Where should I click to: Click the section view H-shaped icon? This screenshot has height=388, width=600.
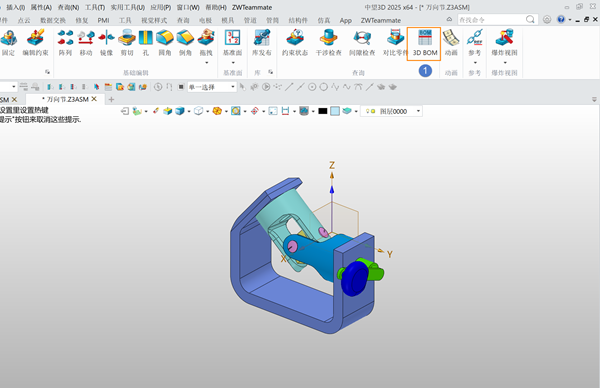(285, 111)
